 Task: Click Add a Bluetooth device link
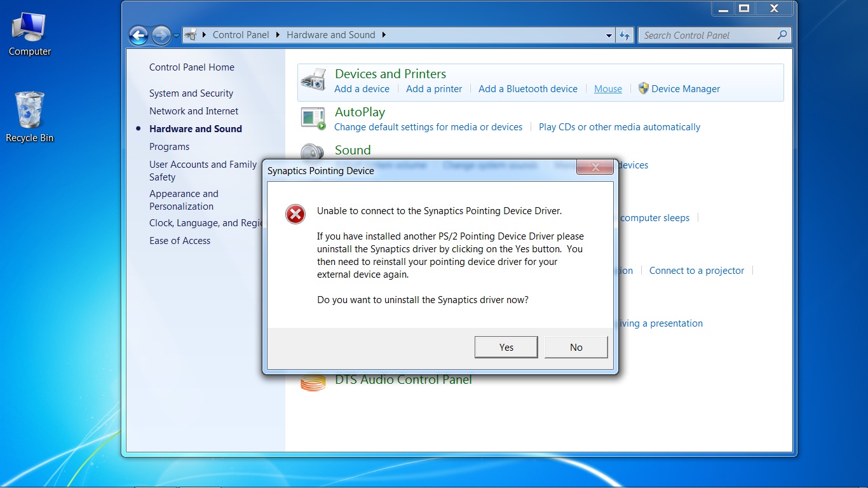pyautogui.click(x=528, y=89)
